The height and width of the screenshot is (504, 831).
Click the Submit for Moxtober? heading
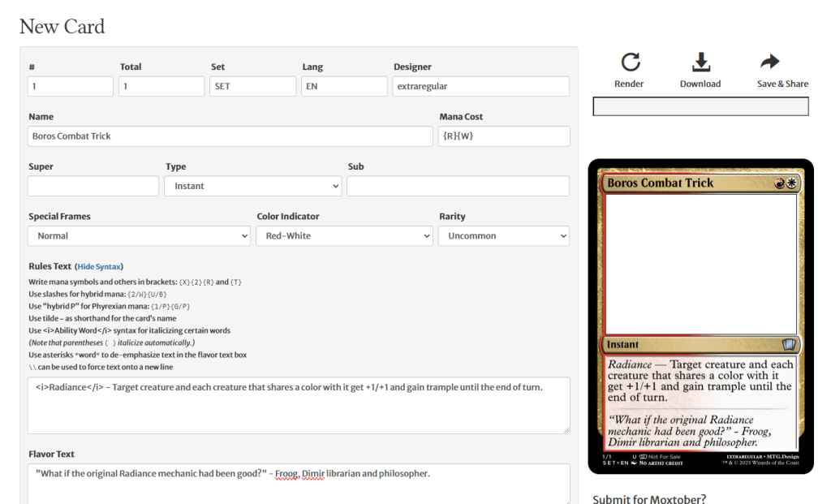click(x=649, y=498)
